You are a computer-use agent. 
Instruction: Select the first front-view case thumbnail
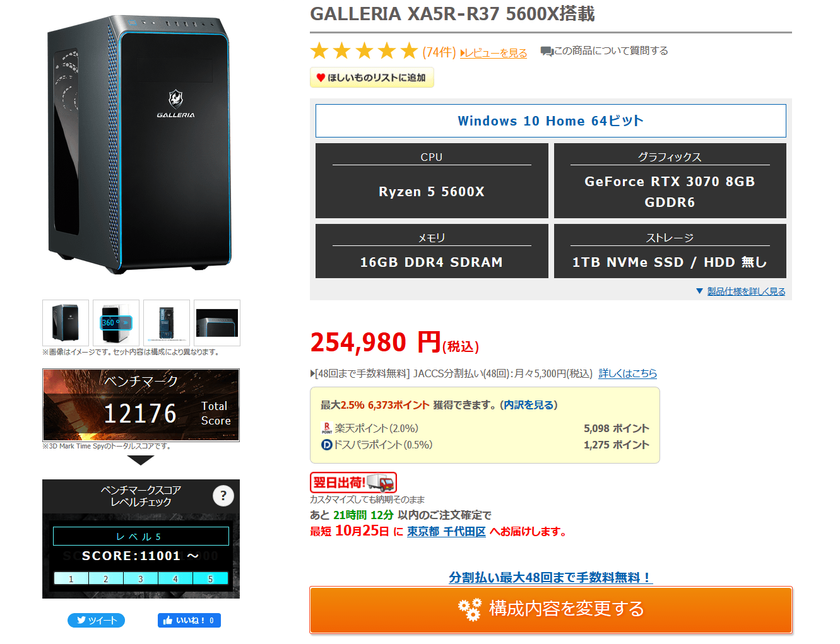coord(66,323)
